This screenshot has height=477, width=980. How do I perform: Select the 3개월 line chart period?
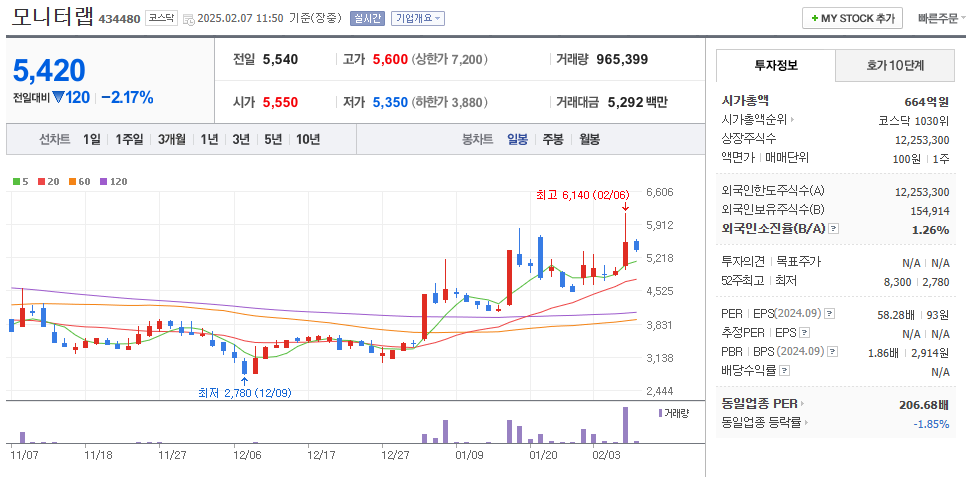coord(172,139)
